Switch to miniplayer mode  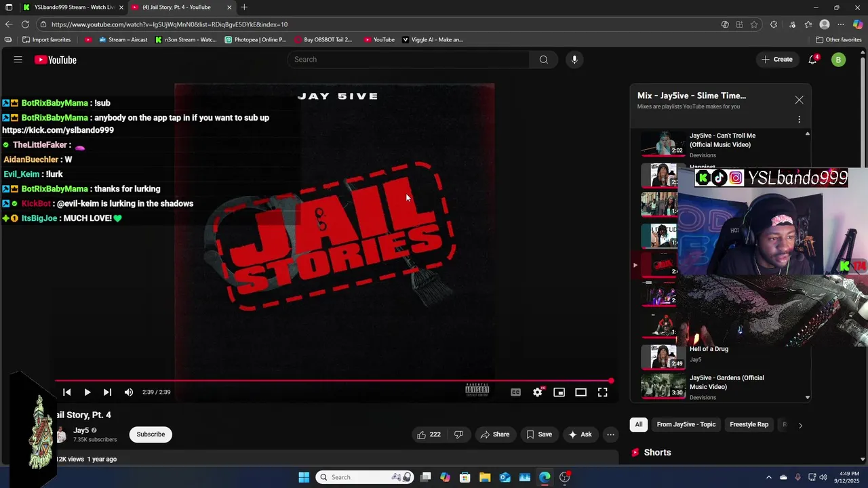pos(559,392)
